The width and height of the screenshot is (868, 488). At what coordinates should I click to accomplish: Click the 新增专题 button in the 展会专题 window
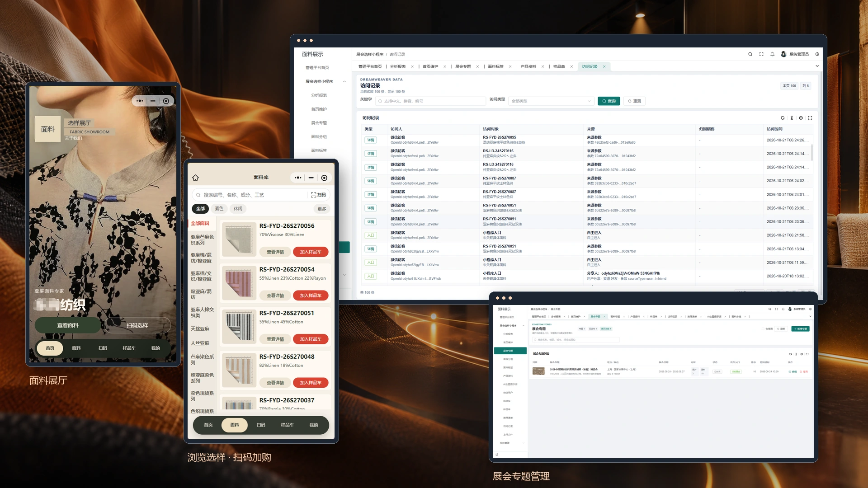pos(801,328)
